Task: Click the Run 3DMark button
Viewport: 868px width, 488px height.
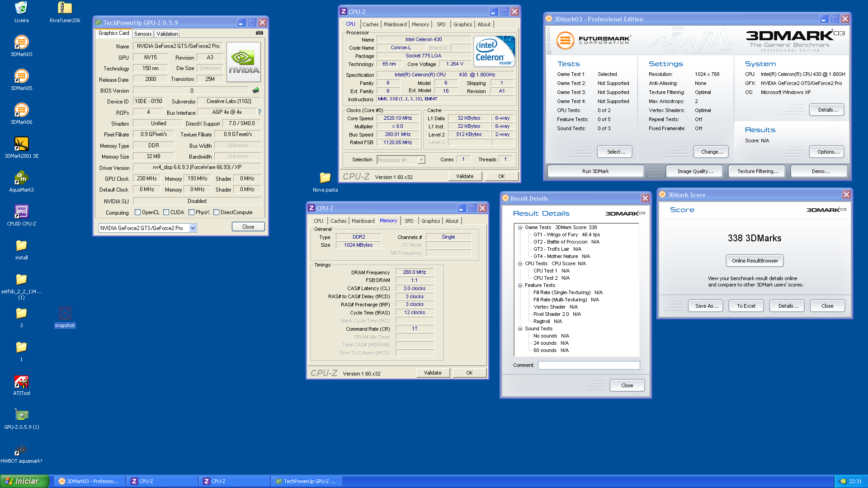Action: click(595, 171)
